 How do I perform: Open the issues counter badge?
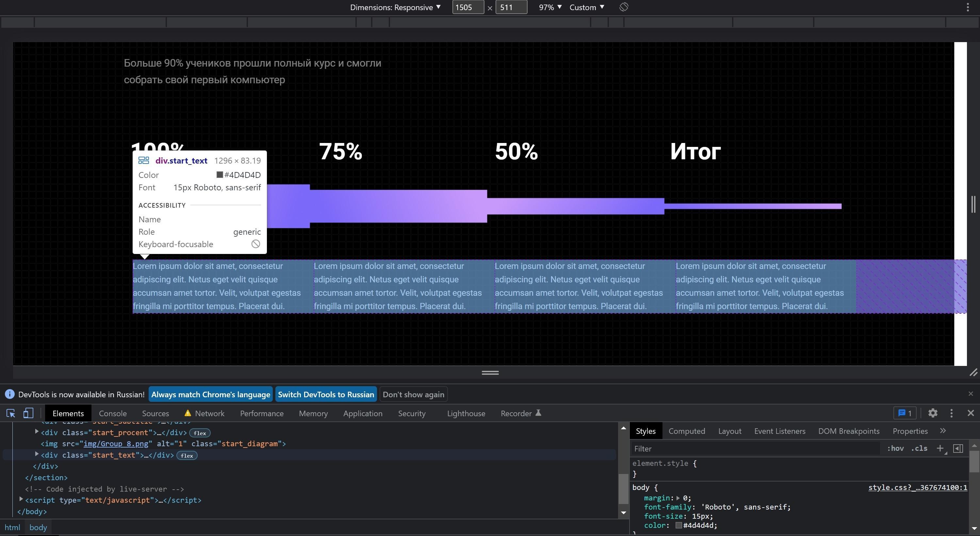pyautogui.click(x=905, y=413)
